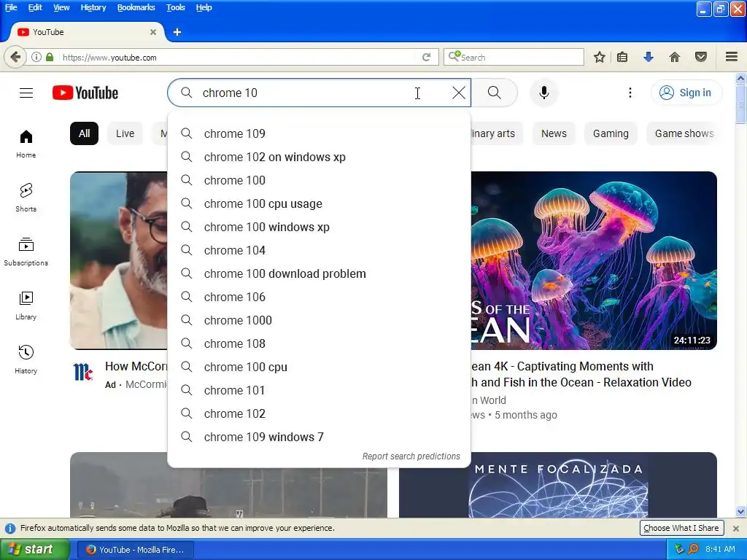Select the All filter chip
This screenshot has width=747, height=560.
(85, 133)
